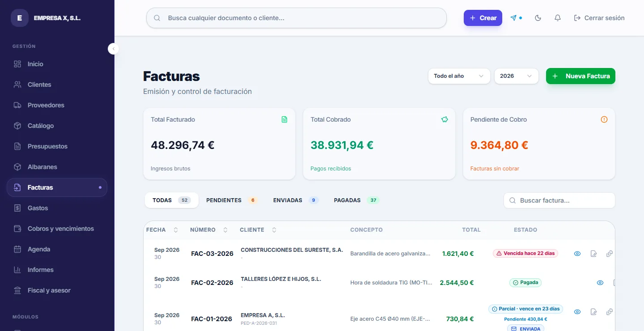The height and width of the screenshot is (331, 644).
Task: Go to Presupuestos in the sidebar
Action: click(57, 146)
